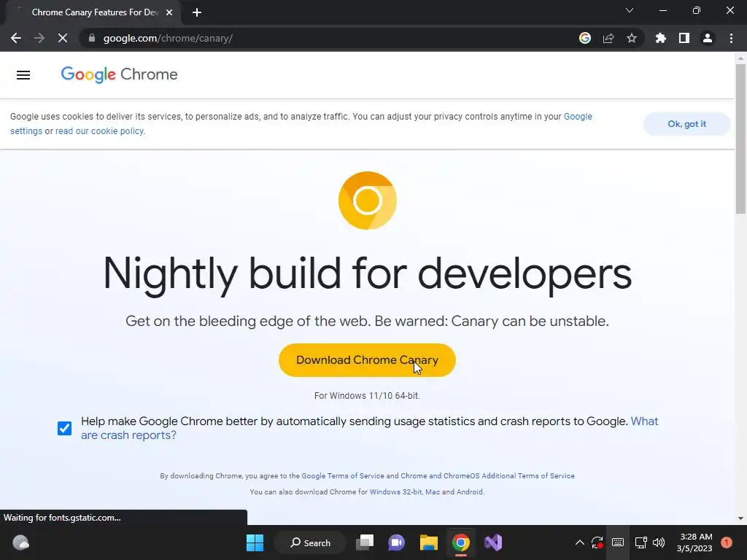Open the weather widget on the taskbar
The width and height of the screenshot is (747, 560).
point(21,542)
